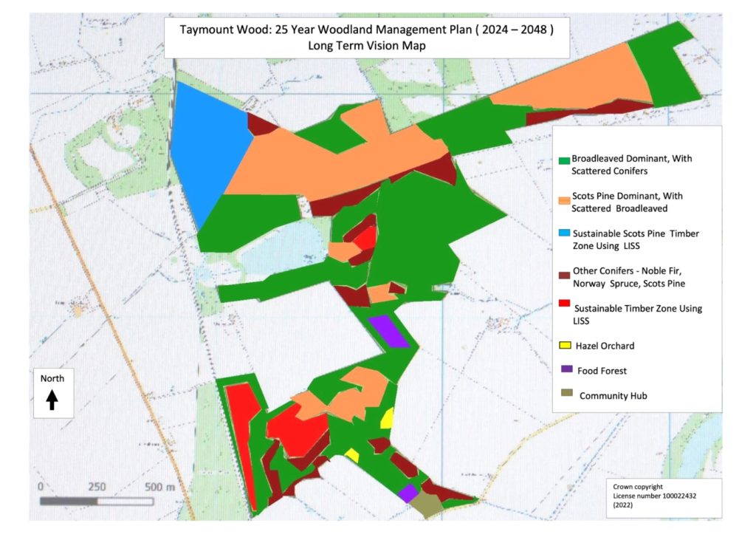
Task: Click the olive Community Hub legend swatch
Action: (567, 393)
